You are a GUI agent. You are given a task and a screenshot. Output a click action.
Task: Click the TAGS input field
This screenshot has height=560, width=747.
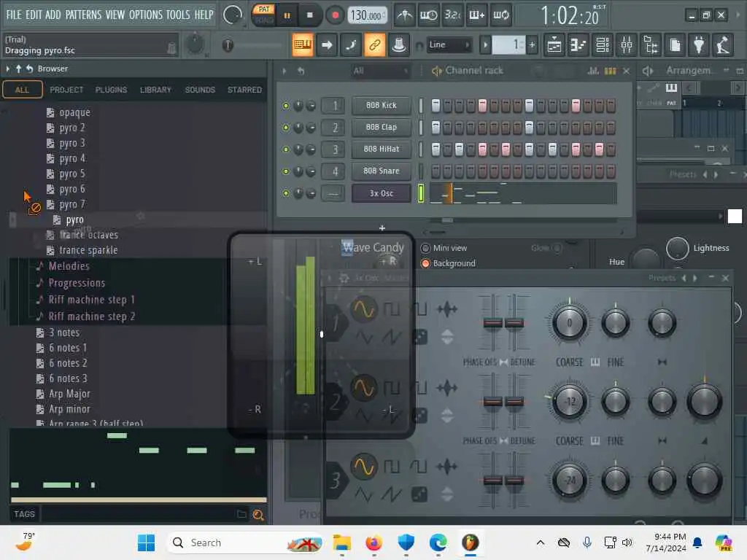pyautogui.click(x=138, y=514)
